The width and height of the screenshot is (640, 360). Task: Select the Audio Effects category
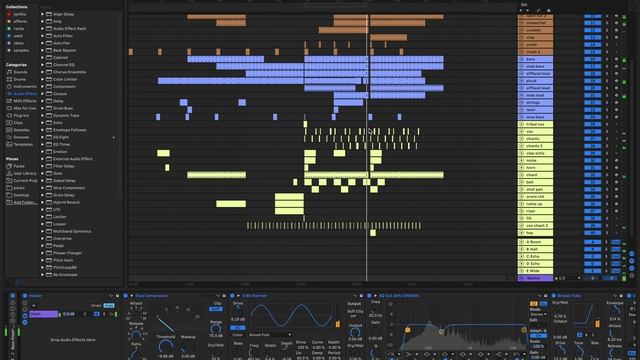click(22, 93)
